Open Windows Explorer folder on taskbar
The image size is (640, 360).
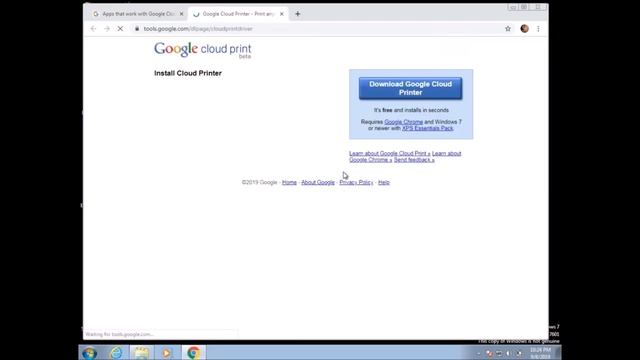click(x=142, y=353)
